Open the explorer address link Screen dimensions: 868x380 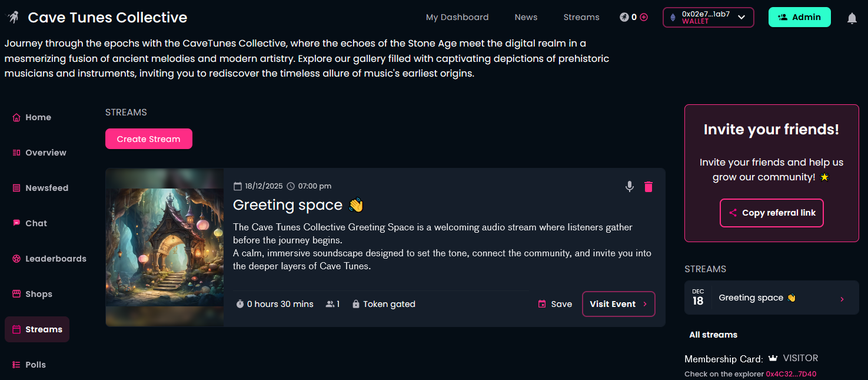790,374
